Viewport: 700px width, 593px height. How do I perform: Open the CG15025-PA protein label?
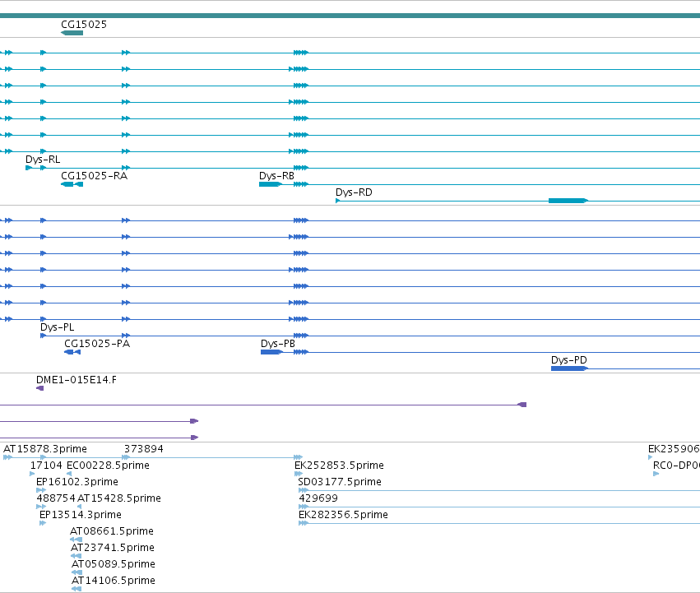tap(97, 344)
